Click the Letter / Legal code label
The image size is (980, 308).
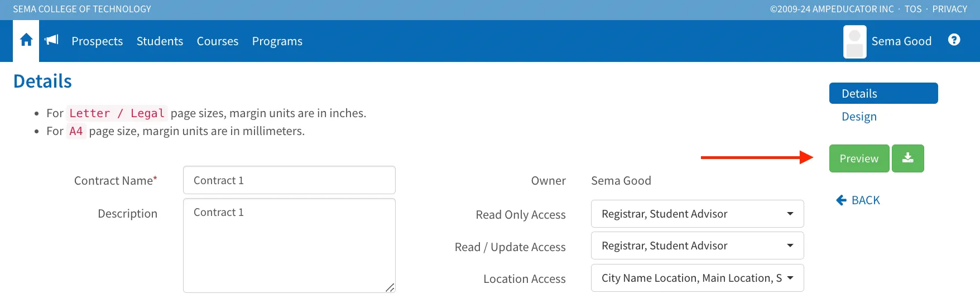point(117,113)
